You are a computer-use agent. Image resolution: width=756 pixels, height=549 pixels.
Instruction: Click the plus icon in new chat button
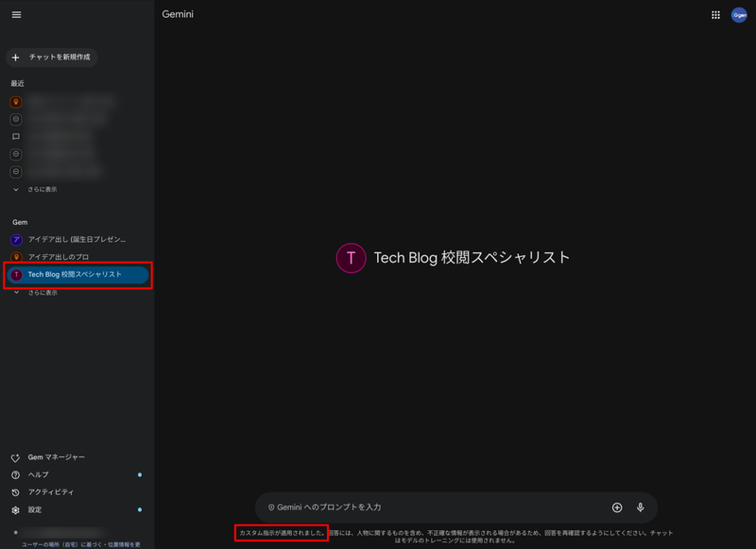tap(15, 58)
